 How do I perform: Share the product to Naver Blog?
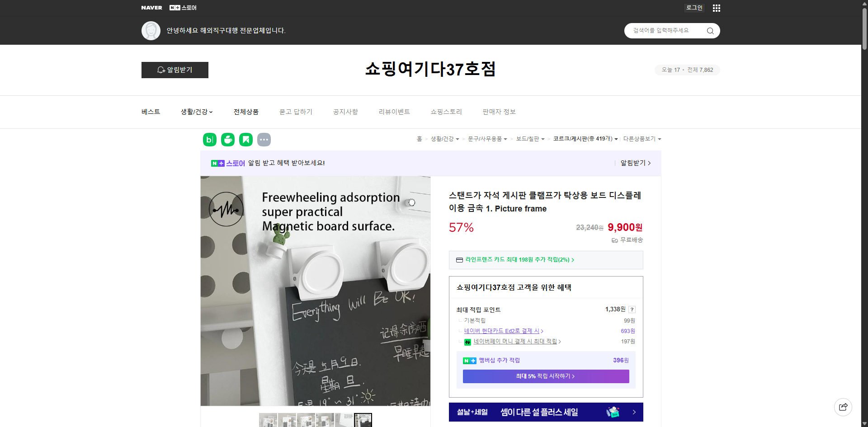click(x=209, y=140)
